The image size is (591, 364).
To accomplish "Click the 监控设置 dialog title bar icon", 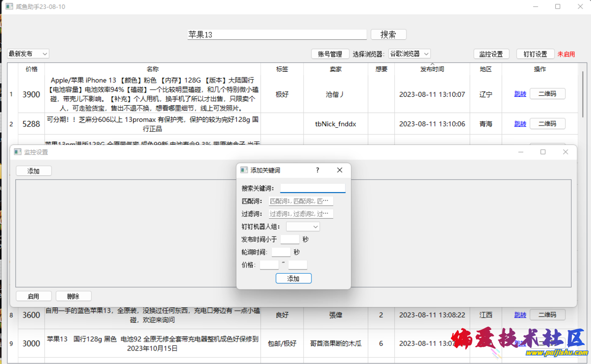I will tap(18, 152).
